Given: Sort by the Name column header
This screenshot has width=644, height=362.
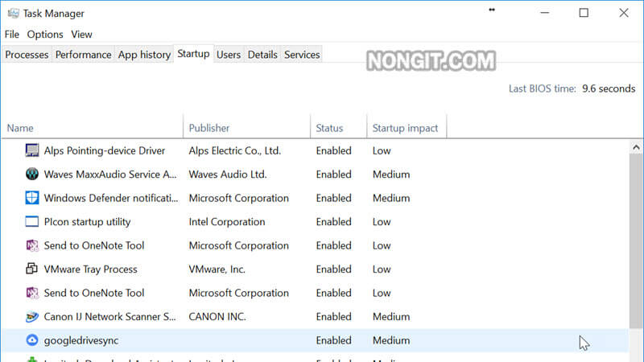Looking at the screenshot, I should pyautogui.click(x=93, y=128).
